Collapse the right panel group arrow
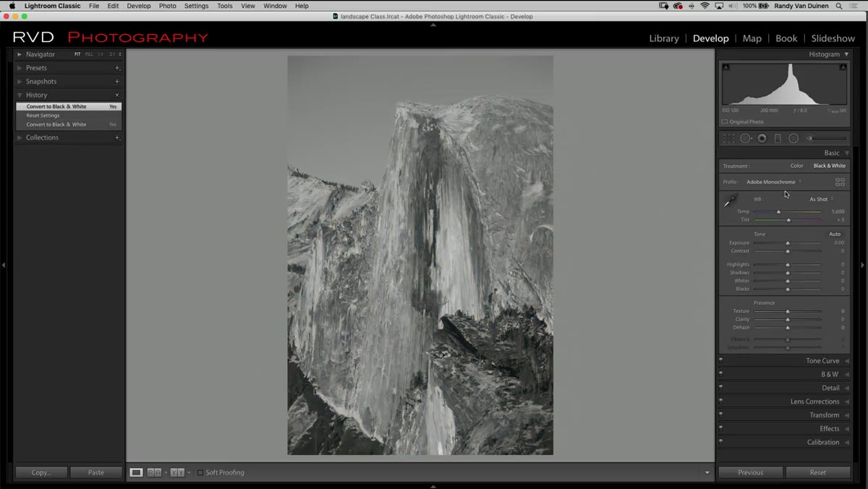Image resolution: width=868 pixels, height=489 pixels. pos(864,265)
